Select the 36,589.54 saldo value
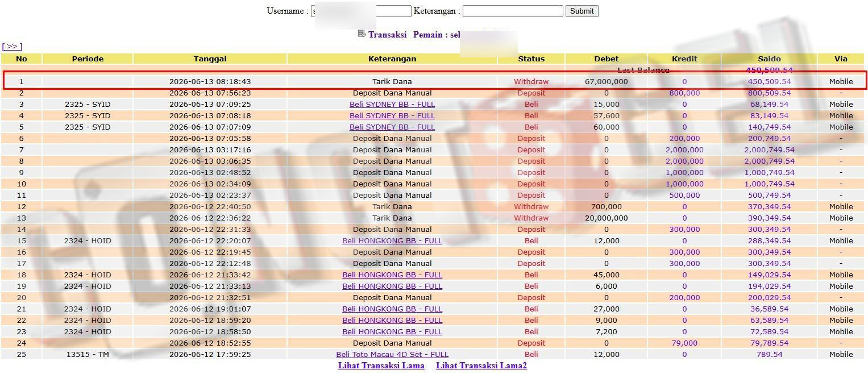 click(769, 309)
